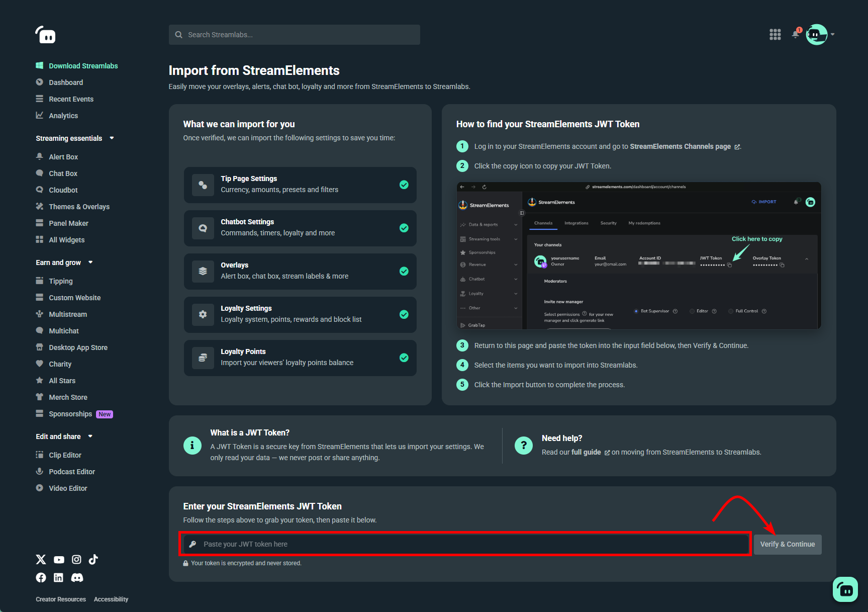This screenshot has width=868, height=612.
Task: Open Sponsorships page
Action: [64, 414]
